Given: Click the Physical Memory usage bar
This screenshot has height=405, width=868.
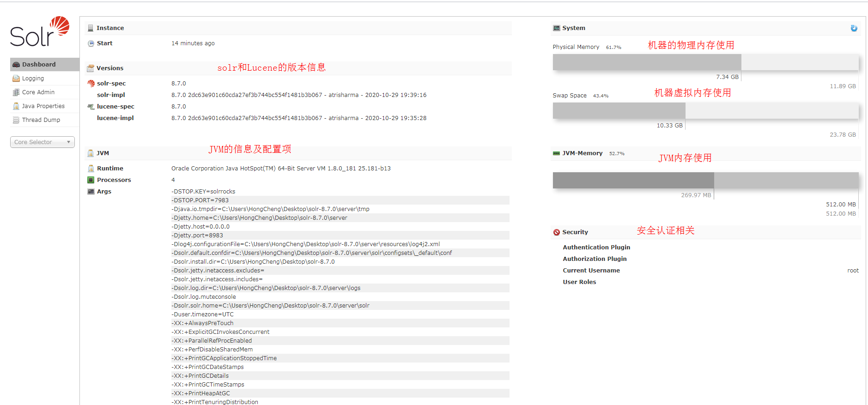Looking at the screenshot, I should (705, 62).
